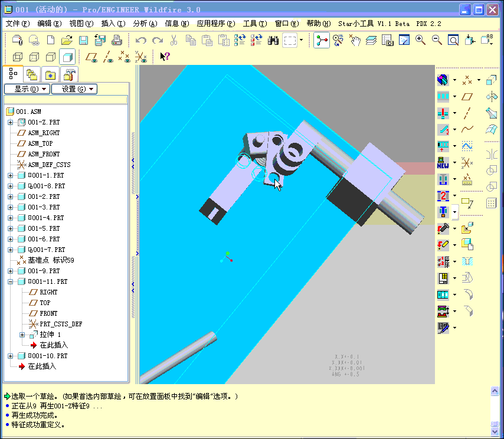Toggle coordinate systems visibility
The image size is (504, 439).
(141, 57)
